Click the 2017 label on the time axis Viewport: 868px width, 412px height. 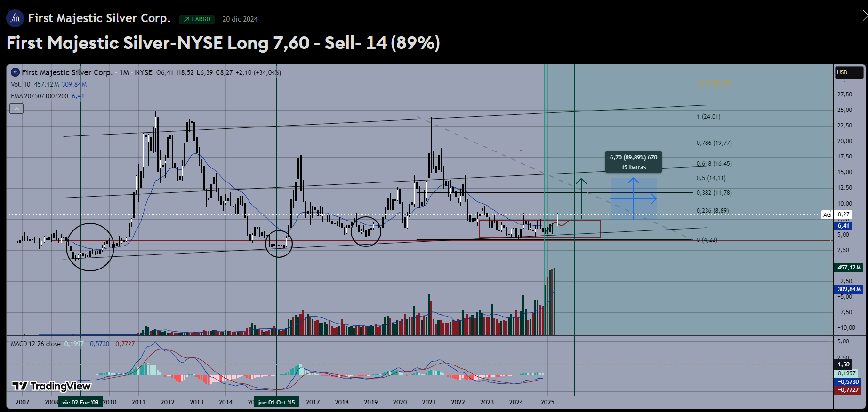click(313, 402)
